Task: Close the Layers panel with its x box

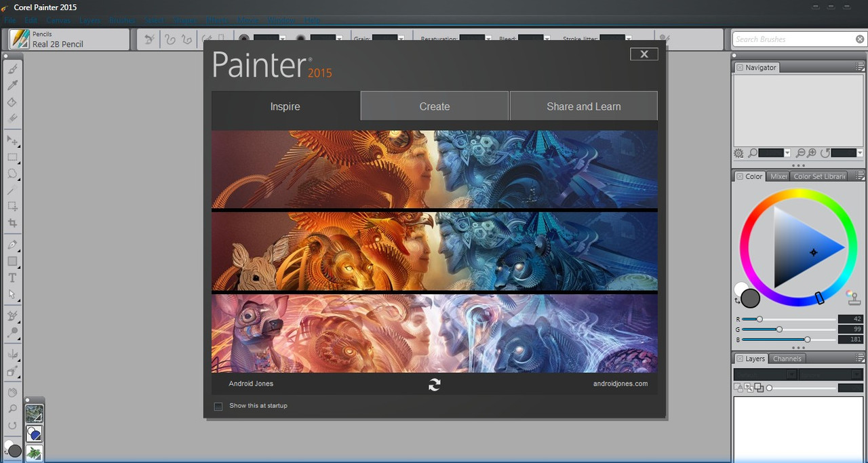Action: [x=740, y=359]
